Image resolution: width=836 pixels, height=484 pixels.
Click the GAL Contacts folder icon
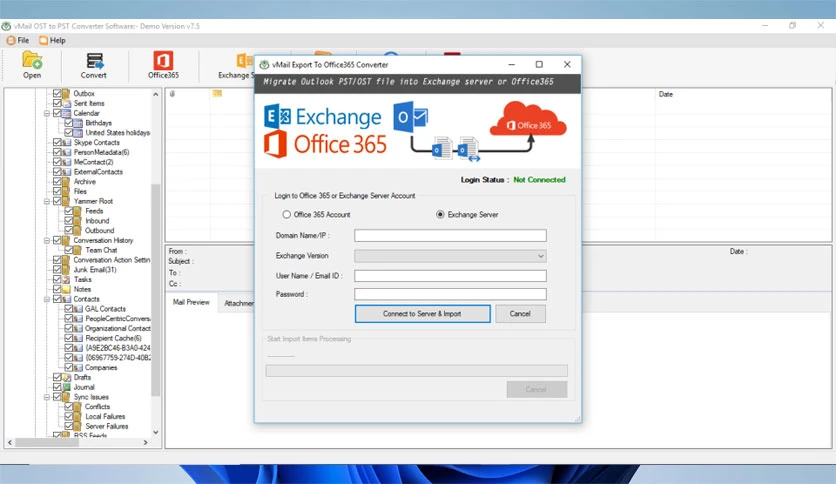pyautogui.click(x=78, y=309)
